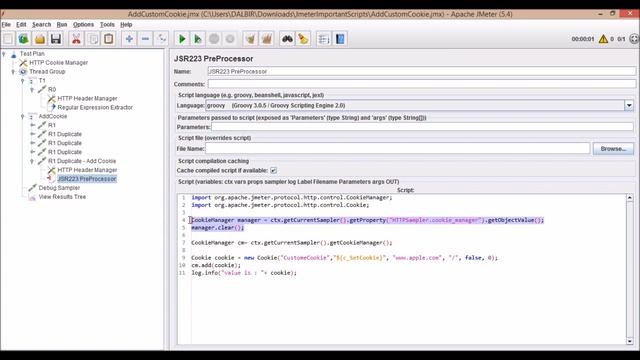Open the File menu
Screen dimensions: 640x360
6,24
